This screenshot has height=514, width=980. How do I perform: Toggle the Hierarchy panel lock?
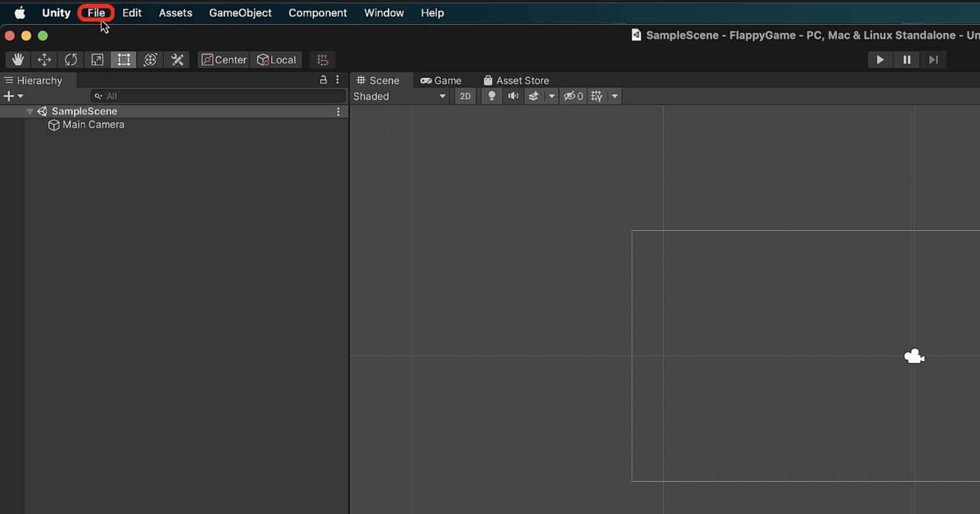tap(323, 80)
